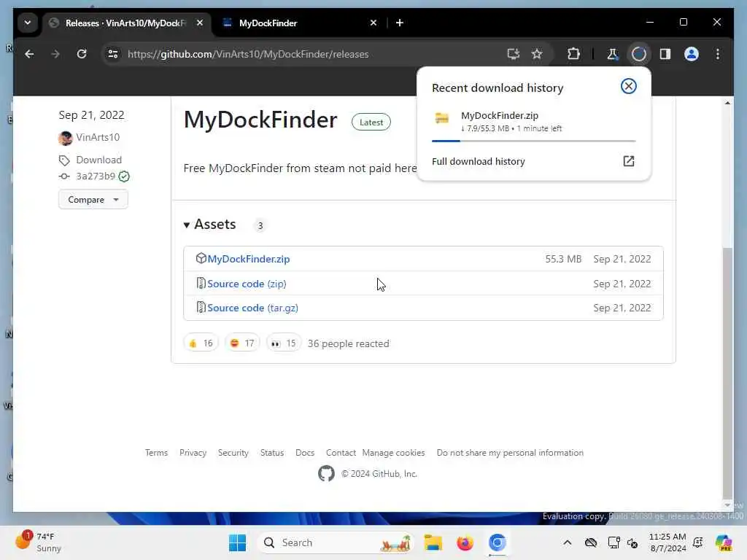Open the tab search dropdown arrow

(28, 23)
